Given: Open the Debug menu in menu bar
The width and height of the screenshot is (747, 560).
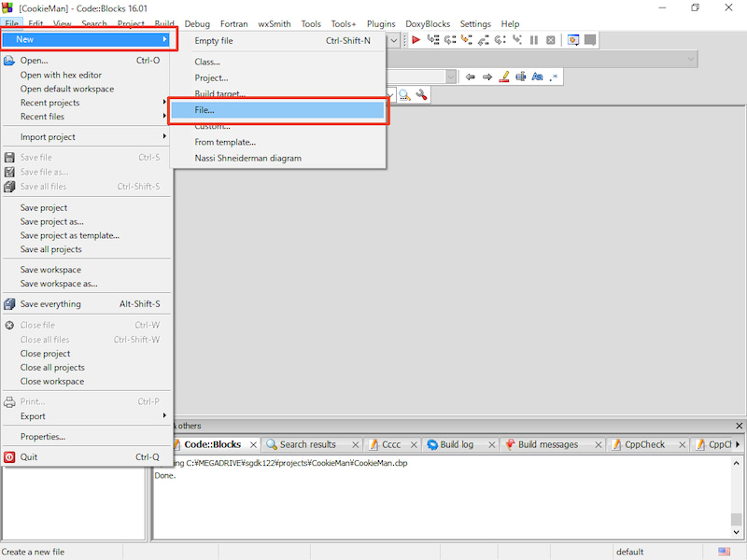Looking at the screenshot, I should point(197,24).
